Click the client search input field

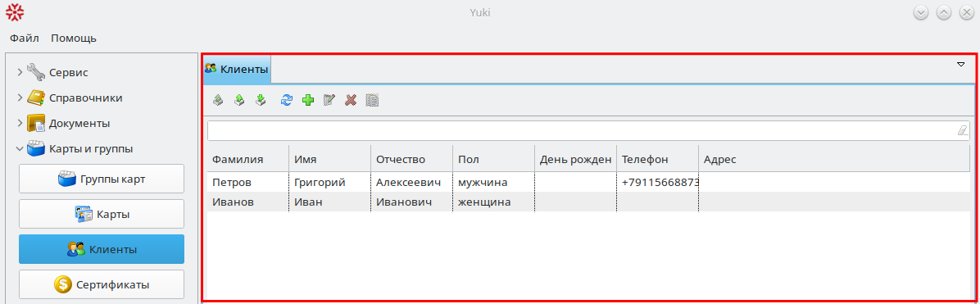[x=589, y=130]
